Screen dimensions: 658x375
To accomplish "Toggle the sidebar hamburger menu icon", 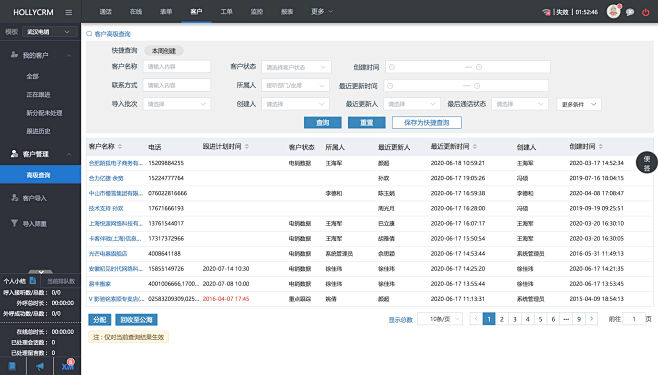I will tap(68, 13).
